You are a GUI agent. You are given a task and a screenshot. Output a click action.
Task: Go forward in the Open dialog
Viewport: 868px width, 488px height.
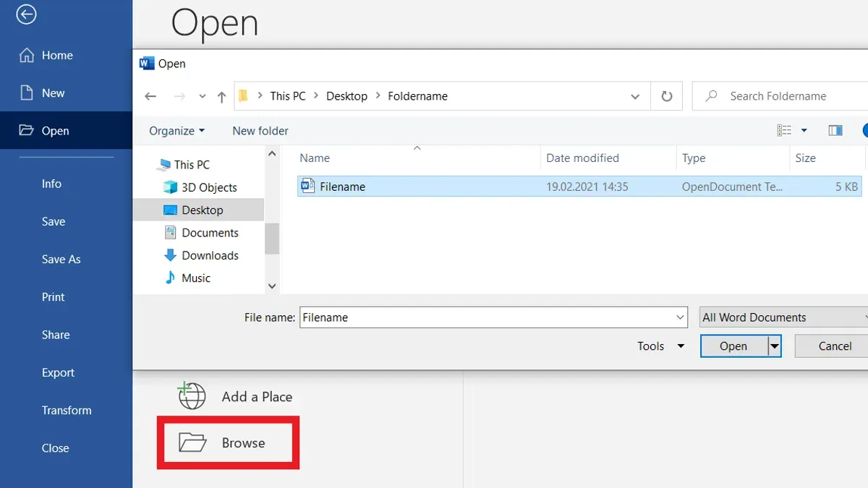(179, 96)
